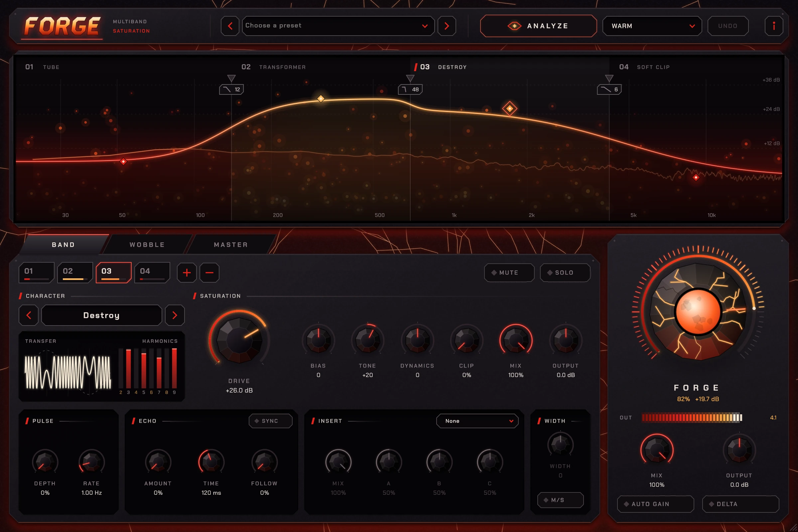The width and height of the screenshot is (798, 532).
Task: Toggle Solo for the selected band
Action: pos(565,272)
